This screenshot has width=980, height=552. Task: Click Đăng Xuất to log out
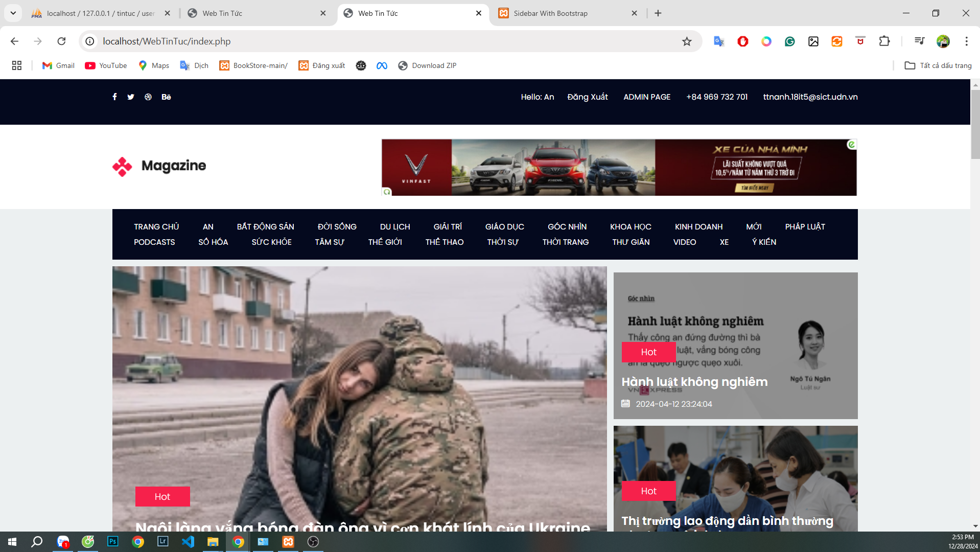click(x=587, y=97)
